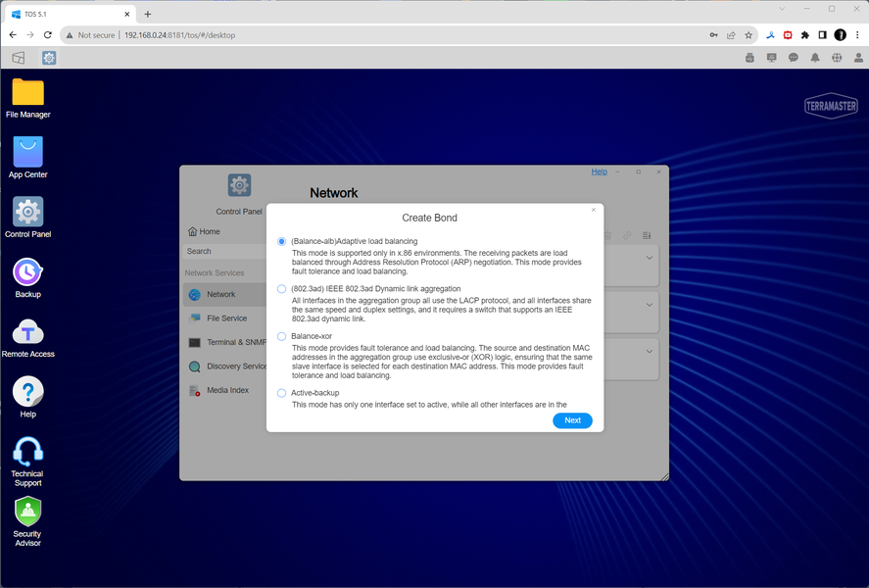Select the Active-backup bonding mode

(x=281, y=393)
